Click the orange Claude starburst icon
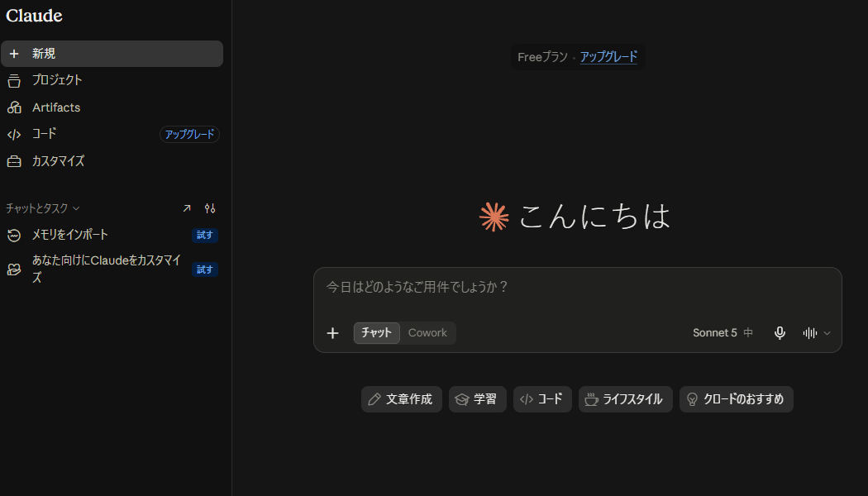Image resolution: width=868 pixels, height=496 pixels. pyautogui.click(x=494, y=217)
